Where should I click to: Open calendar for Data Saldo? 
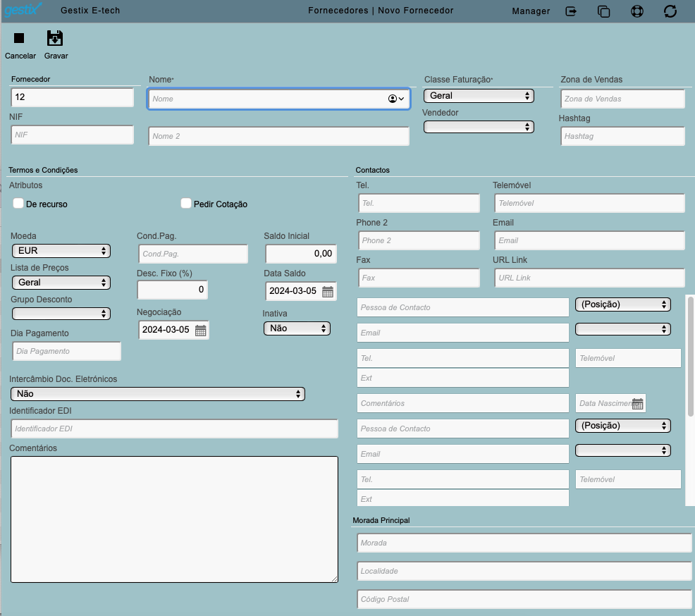[328, 292]
